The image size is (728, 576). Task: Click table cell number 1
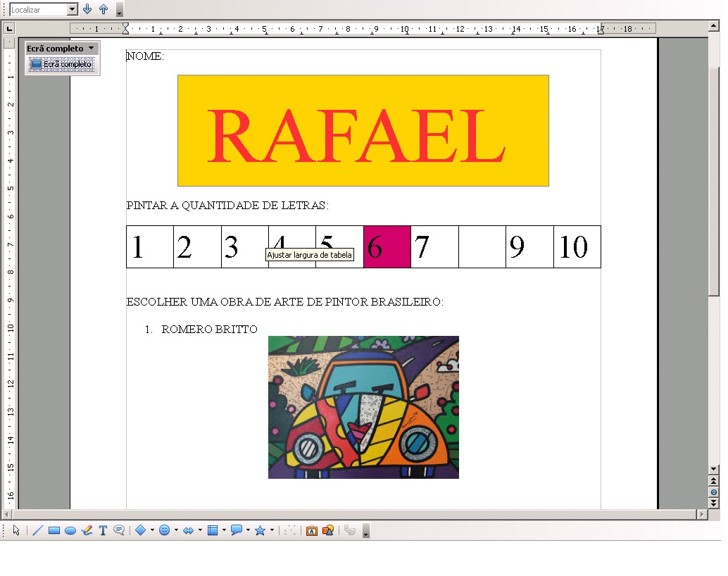point(150,246)
